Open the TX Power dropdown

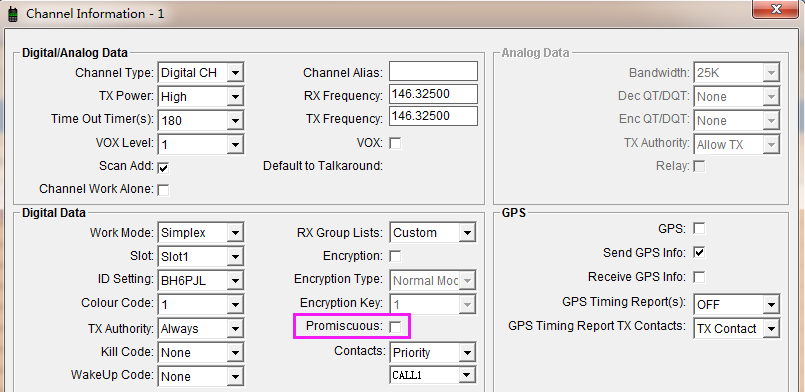coord(201,96)
